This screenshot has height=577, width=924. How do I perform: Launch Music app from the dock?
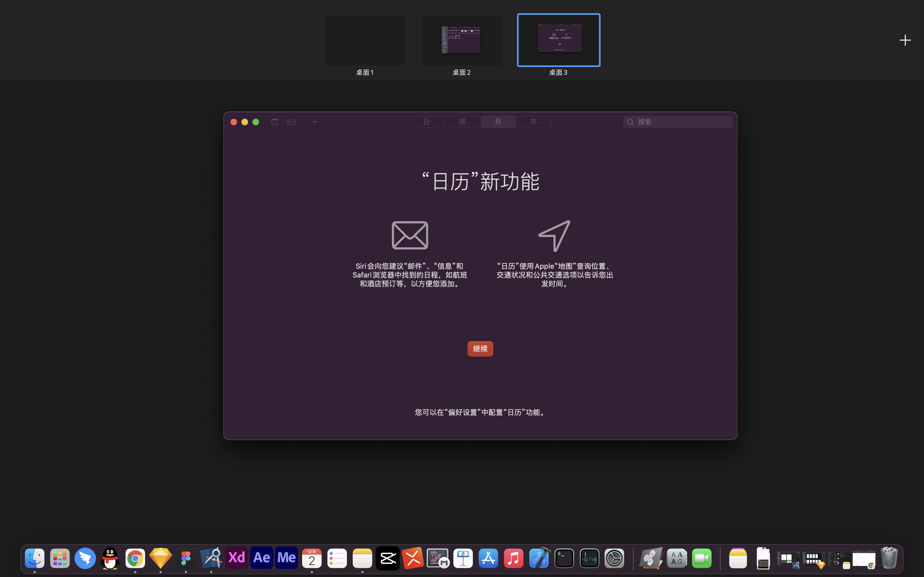click(x=513, y=558)
